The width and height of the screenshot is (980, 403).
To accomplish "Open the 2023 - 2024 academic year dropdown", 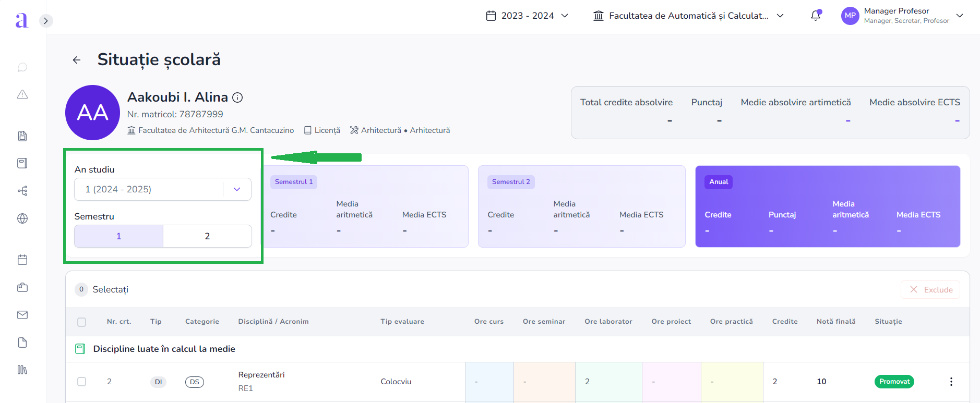I will click(527, 16).
